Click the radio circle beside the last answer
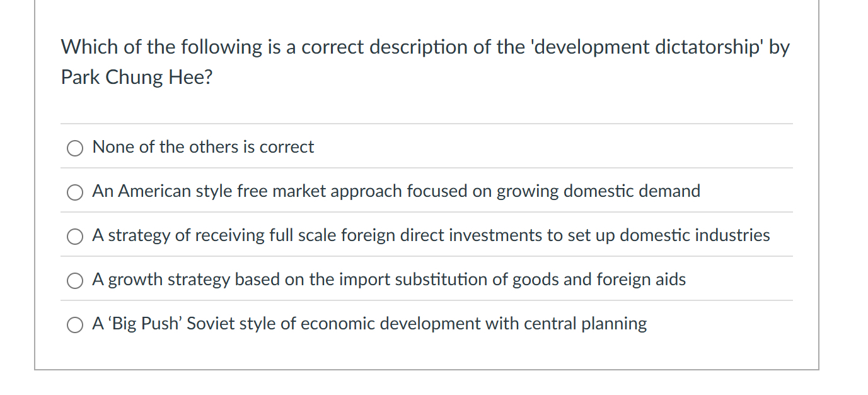This screenshot has width=868, height=395. click(74, 324)
